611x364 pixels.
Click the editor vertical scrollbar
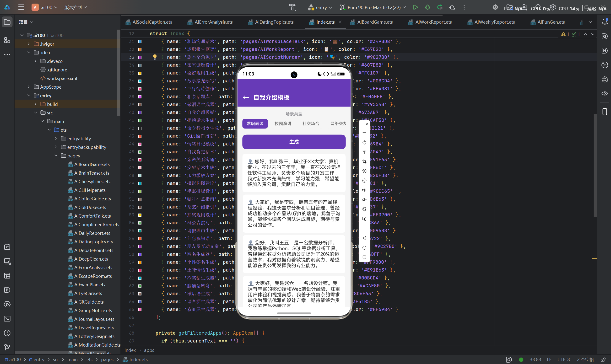tap(595, 165)
